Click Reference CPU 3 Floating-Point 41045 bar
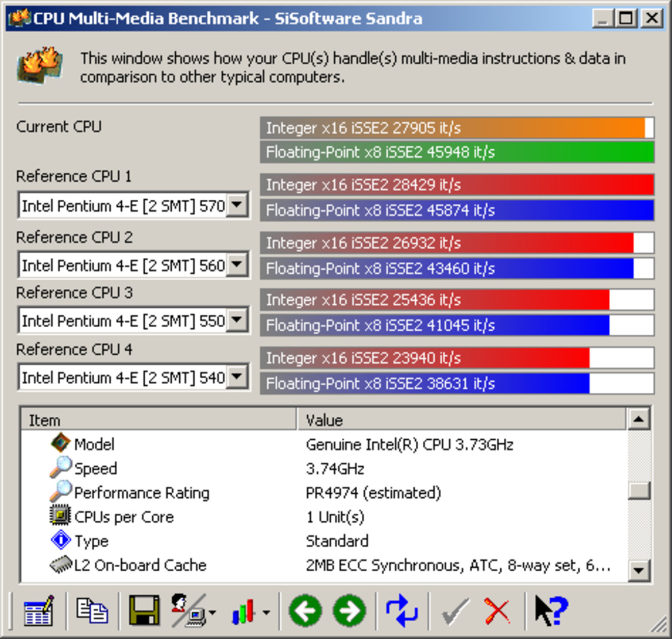 click(457, 326)
